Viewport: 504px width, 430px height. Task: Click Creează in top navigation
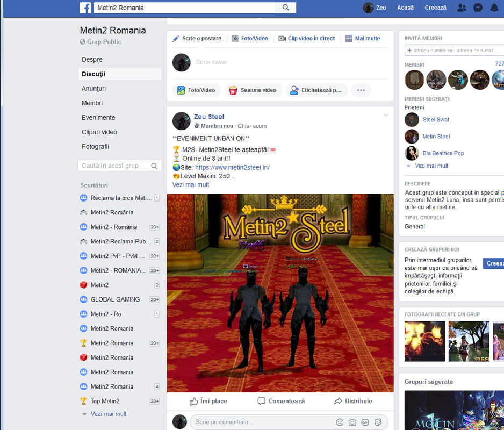pyautogui.click(x=435, y=8)
